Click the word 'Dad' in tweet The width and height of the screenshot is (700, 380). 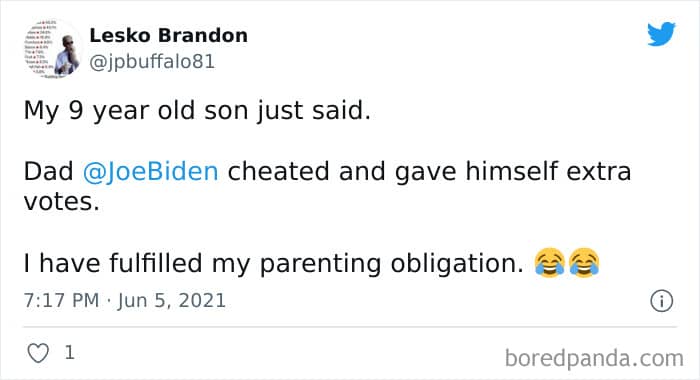click(x=48, y=171)
